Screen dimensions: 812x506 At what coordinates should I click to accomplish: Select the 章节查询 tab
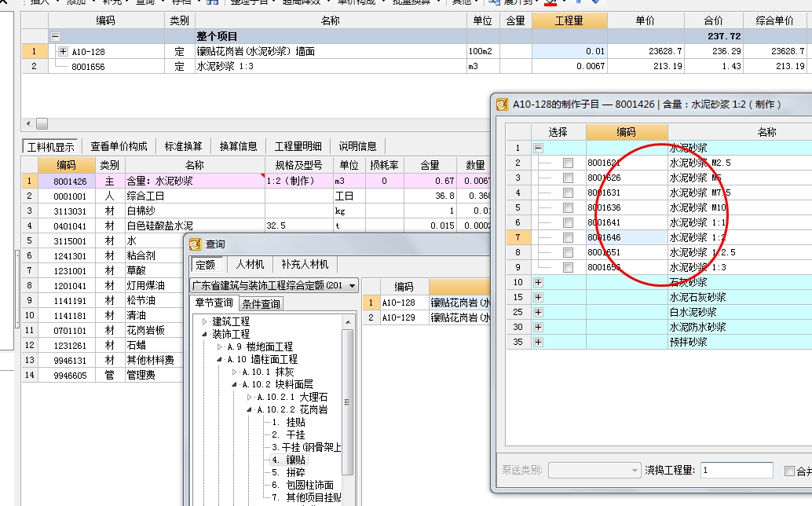pyautogui.click(x=214, y=302)
